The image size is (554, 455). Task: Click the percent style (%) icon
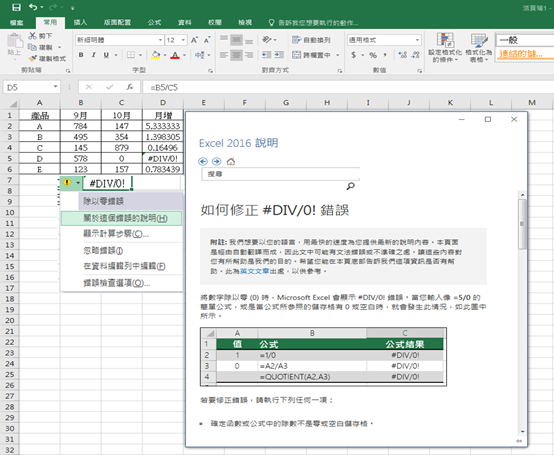click(373, 55)
